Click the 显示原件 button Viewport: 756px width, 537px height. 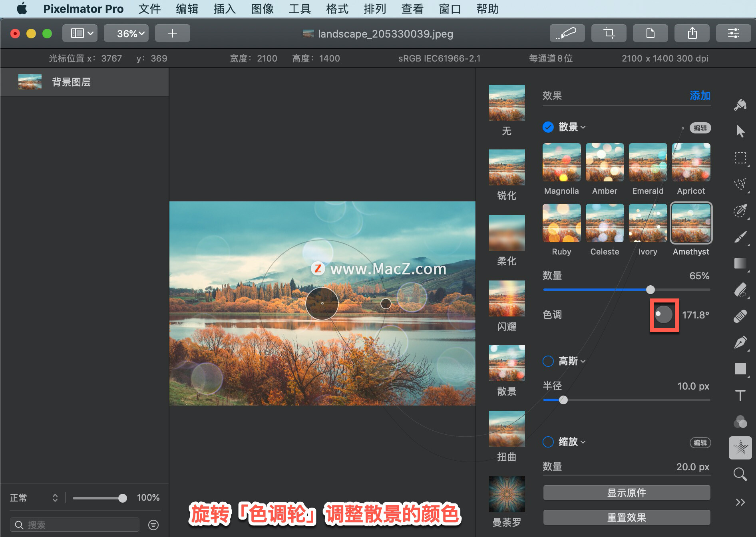pyautogui.click(x=627, y=493)
